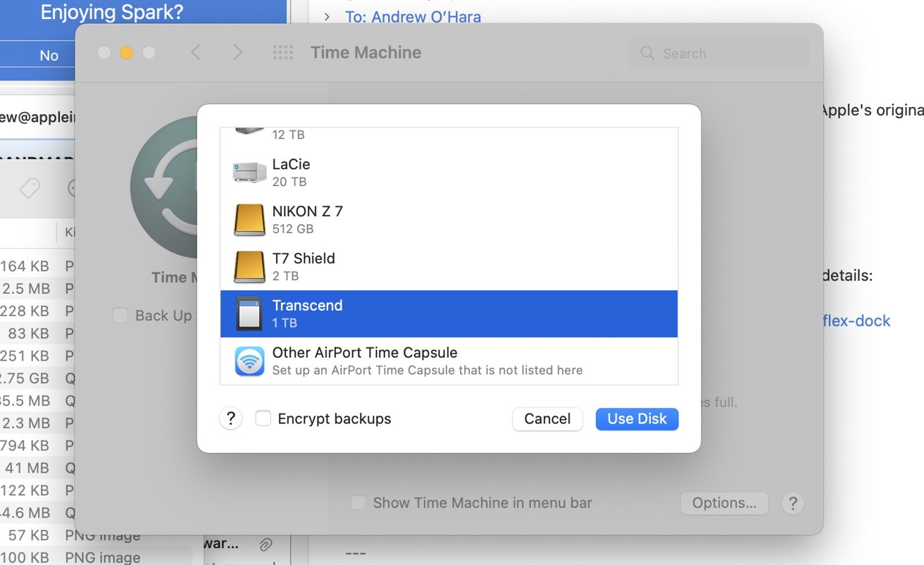The width and height of the screenshot is (924, 565).
Task: Click the NIKON Z 7 disk name
Action: coord(308,211)
